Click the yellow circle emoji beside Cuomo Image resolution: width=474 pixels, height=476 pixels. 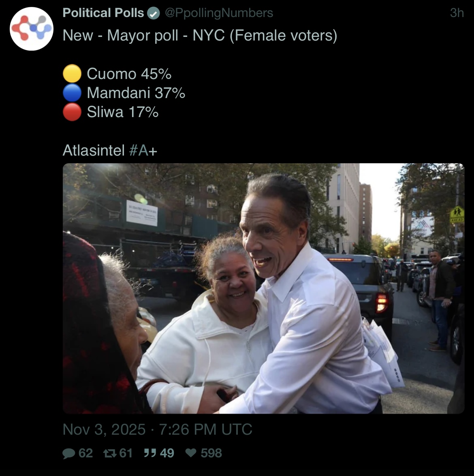[72, 73]
